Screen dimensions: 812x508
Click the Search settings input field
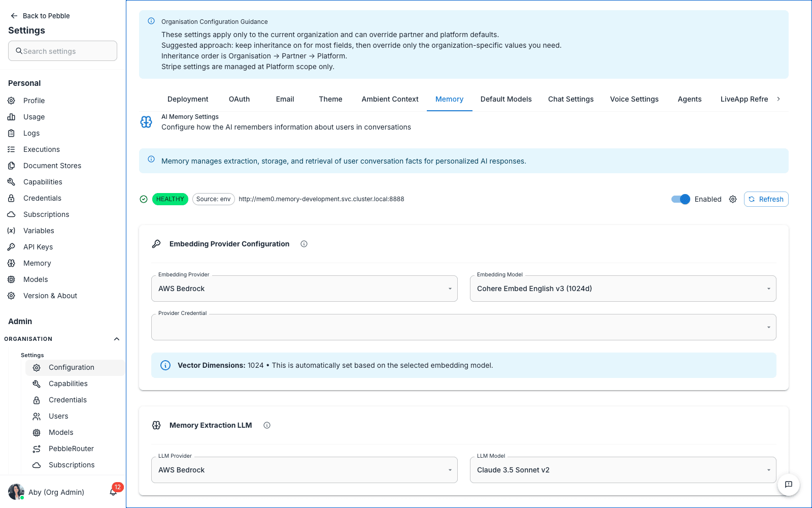tap(62, 51)
